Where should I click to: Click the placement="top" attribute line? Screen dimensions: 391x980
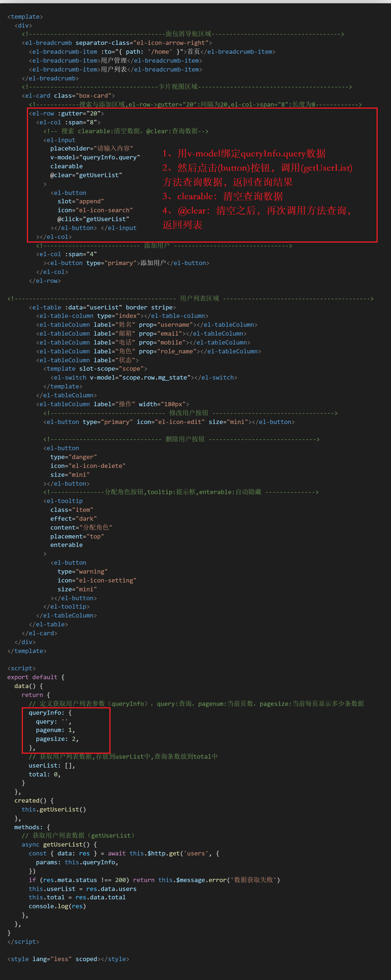click(x=77, y=536)
